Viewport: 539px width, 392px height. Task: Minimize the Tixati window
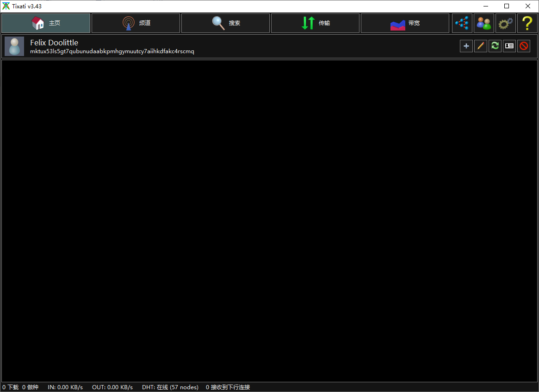486,6
